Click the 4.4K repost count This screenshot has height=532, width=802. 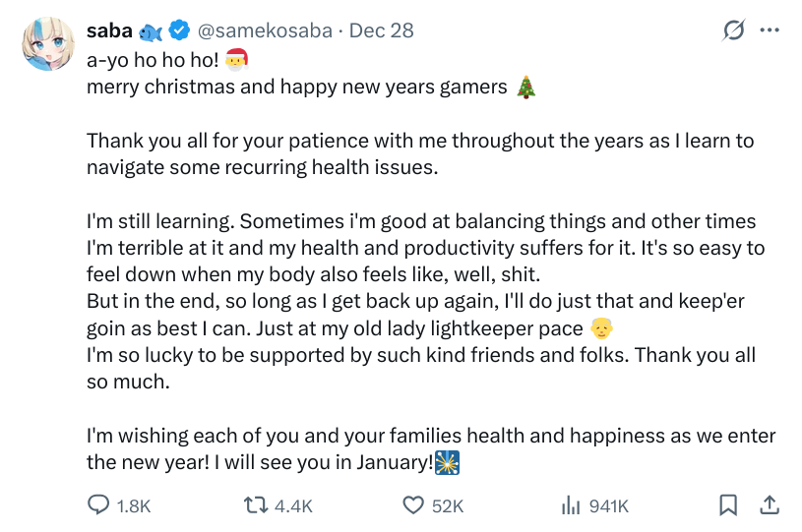click(293, 505)
